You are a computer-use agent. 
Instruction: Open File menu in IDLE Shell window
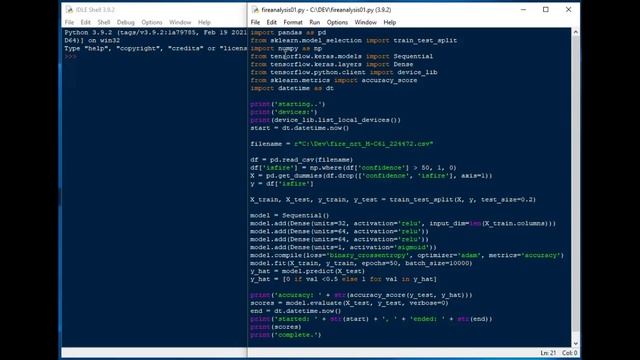click(x=69, y=22)
